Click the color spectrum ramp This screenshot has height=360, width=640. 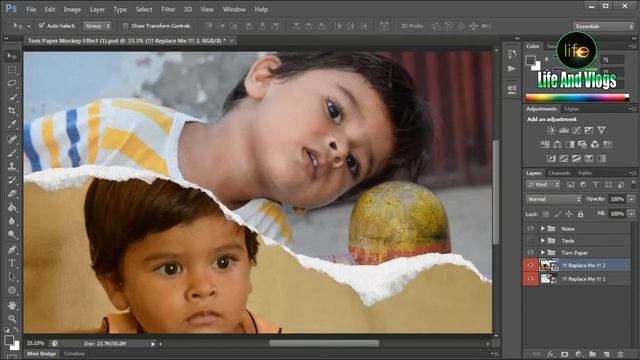(x=576, y=98)
